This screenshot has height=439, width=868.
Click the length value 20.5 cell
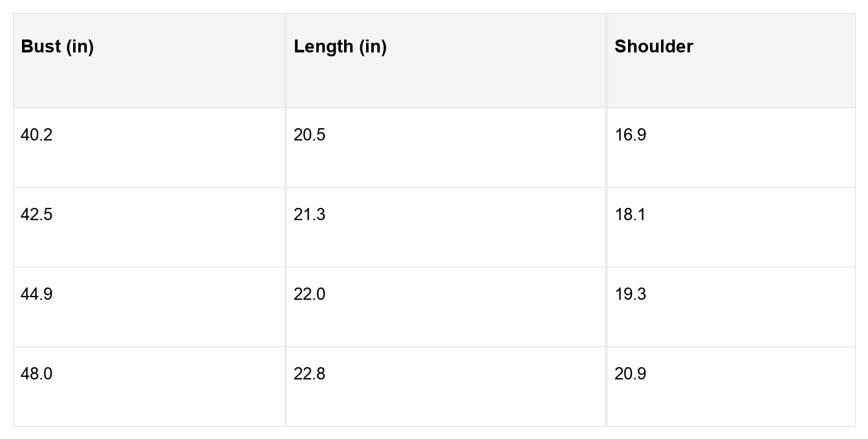[x=310, y=135]
